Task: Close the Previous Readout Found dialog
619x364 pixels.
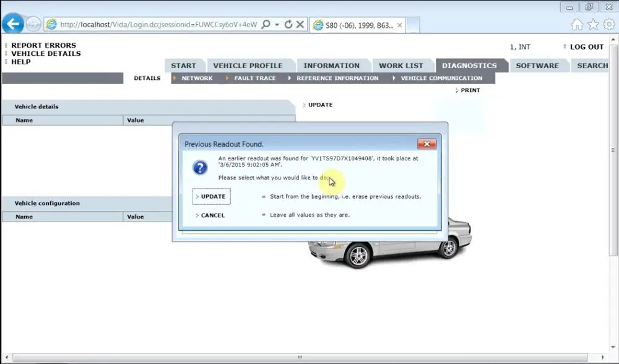Action: [426, 144]
